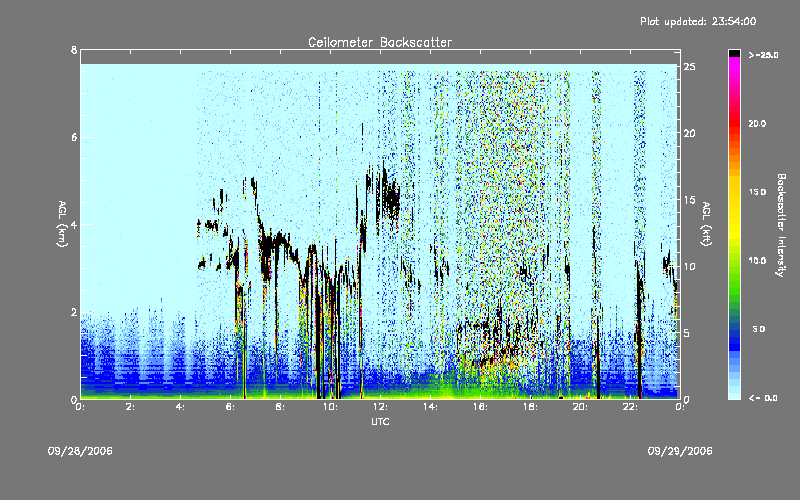The image size is (800, 500).
Task: Click the 'Backscatter Intensity' colorbar label
Action: coord(780,225)
